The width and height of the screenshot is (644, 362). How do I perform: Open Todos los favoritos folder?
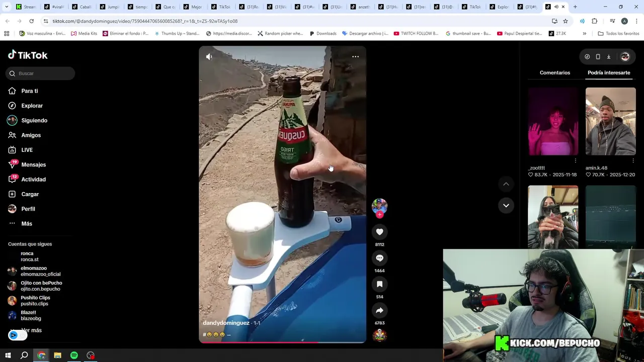pyautogui.click(x=618, y=33)
